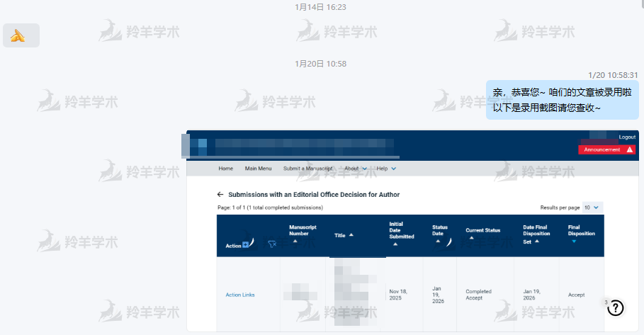Click the clear filter funnel icon

[272, 244]
